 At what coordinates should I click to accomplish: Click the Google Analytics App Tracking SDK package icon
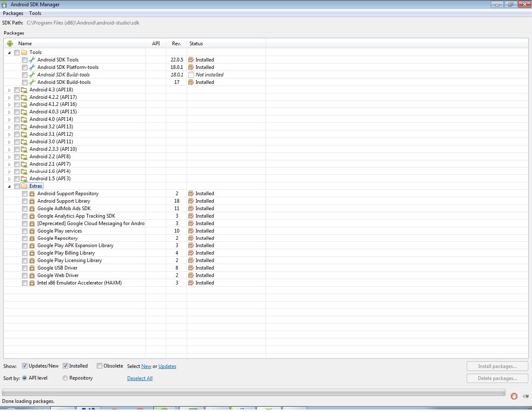[32, 216]
